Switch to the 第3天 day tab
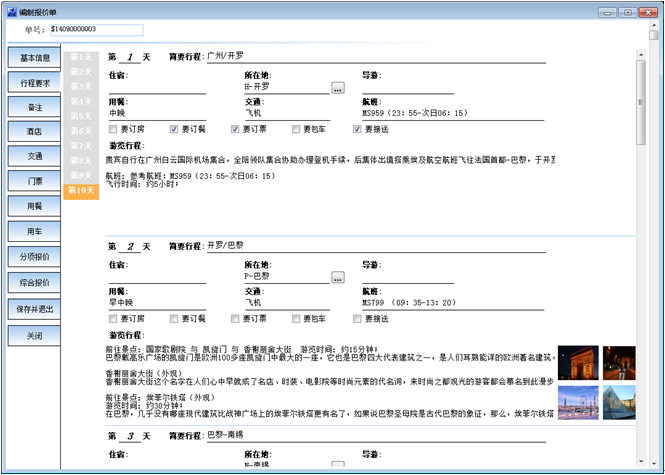 (x=81, y=87)
